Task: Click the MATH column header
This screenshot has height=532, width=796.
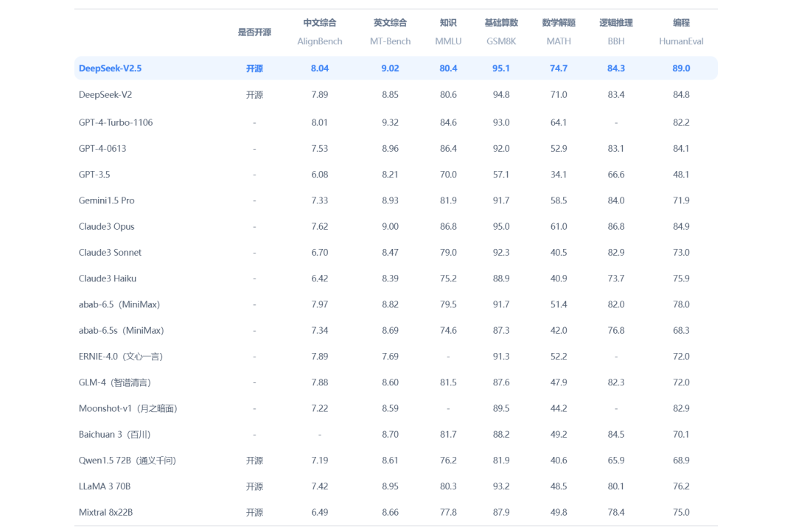Action: [559, 41]
